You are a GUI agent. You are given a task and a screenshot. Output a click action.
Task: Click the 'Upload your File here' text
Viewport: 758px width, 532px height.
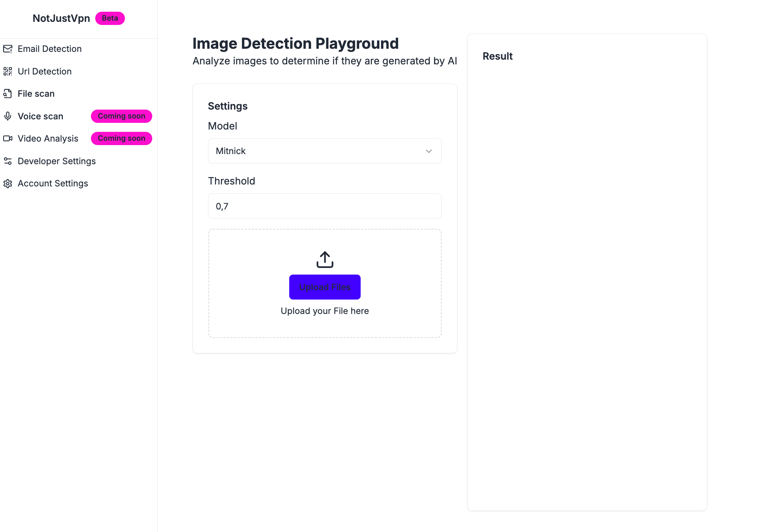pos(325,311)
